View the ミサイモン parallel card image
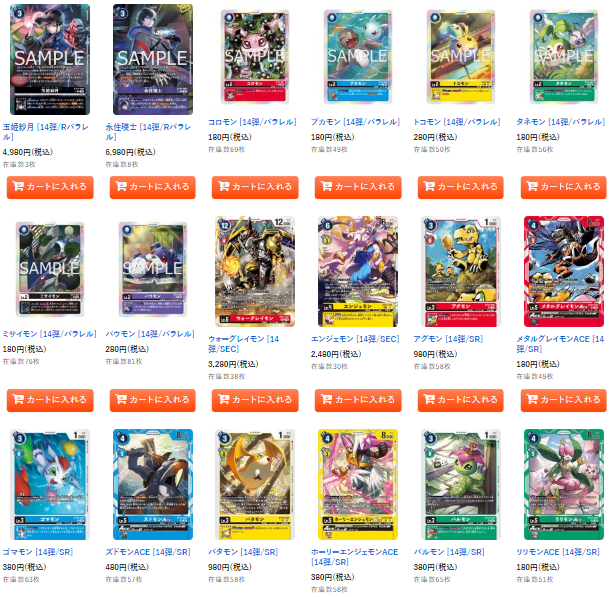The height and width of the screenshot is (597, 610). [50, 269]
